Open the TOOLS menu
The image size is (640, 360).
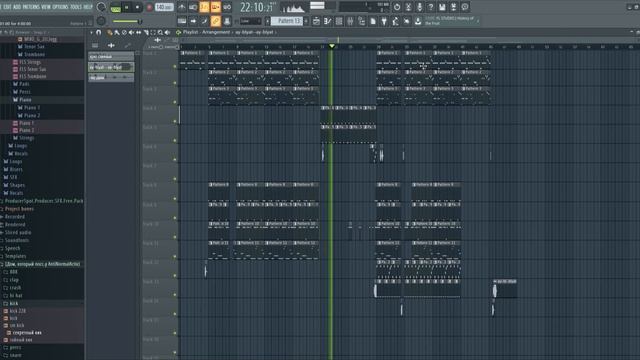coord(76,7)
